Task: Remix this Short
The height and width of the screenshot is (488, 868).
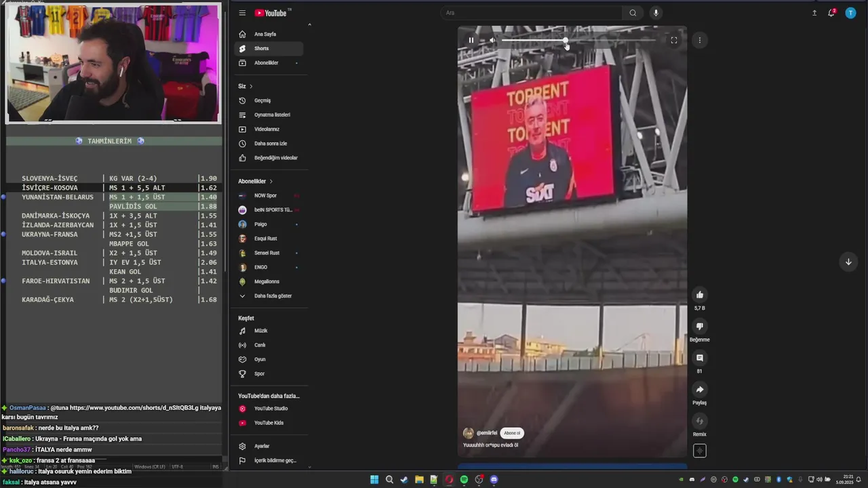Action: [x=700, y=421]
